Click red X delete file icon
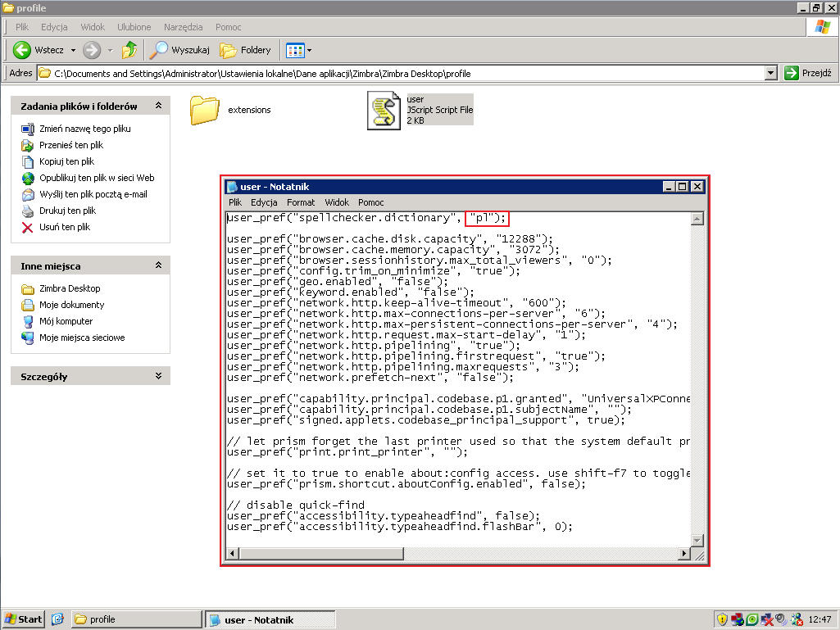The width and height of the screenshot is (840, 630). click(28, 227)
